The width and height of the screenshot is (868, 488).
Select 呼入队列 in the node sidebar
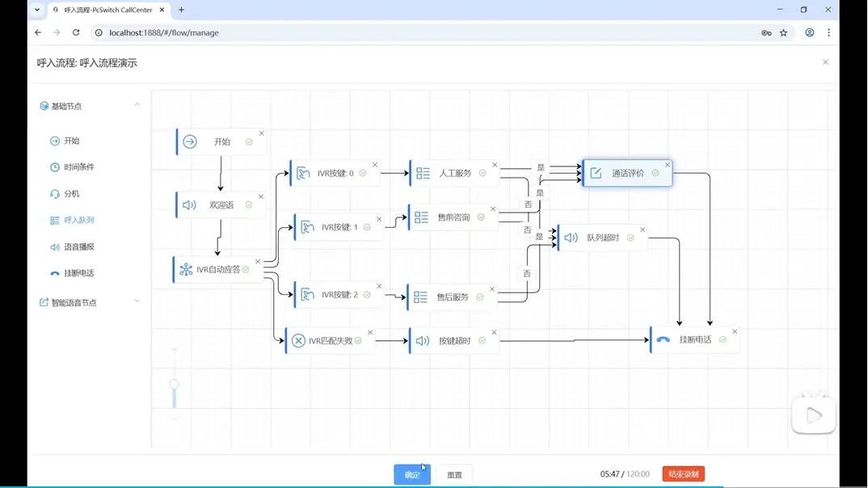coord(78,220)
